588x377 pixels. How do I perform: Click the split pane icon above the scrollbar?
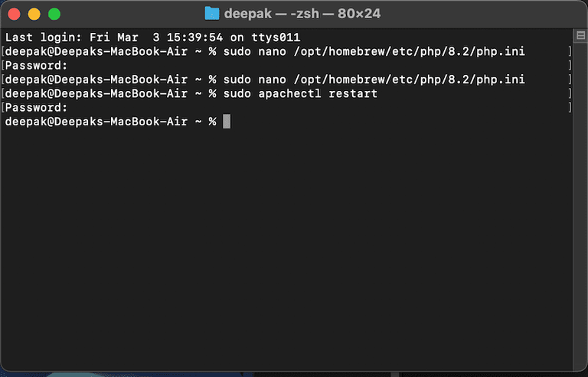click(x=580, y=36)
